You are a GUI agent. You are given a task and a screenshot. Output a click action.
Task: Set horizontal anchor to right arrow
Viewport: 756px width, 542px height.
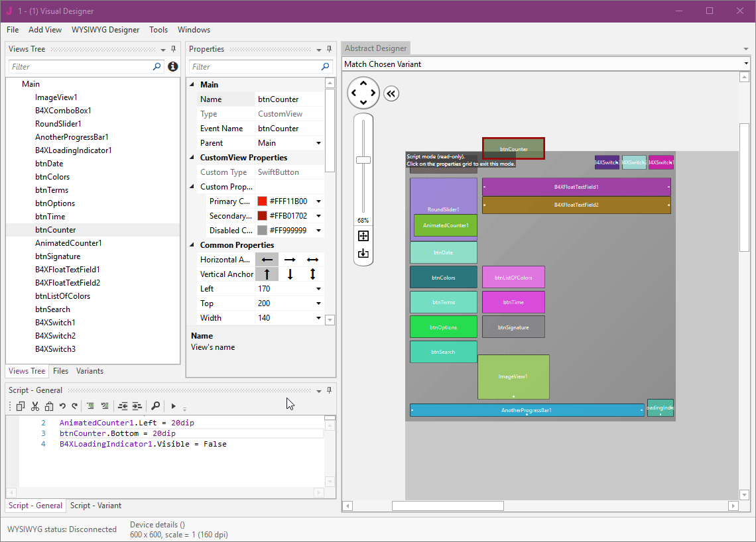(290, 260)
